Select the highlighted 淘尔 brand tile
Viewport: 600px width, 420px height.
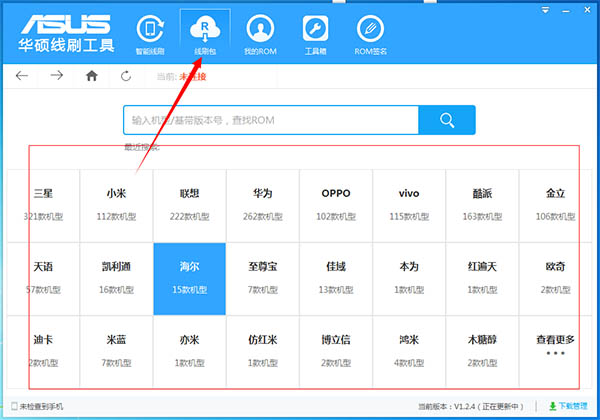coord(189,278)
